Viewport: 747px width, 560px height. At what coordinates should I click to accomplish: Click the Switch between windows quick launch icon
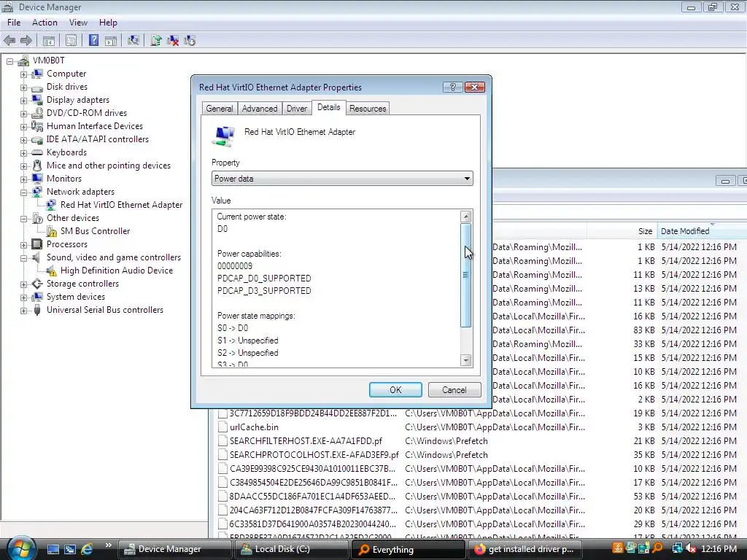pyautogui.click(x=70, y=549)
